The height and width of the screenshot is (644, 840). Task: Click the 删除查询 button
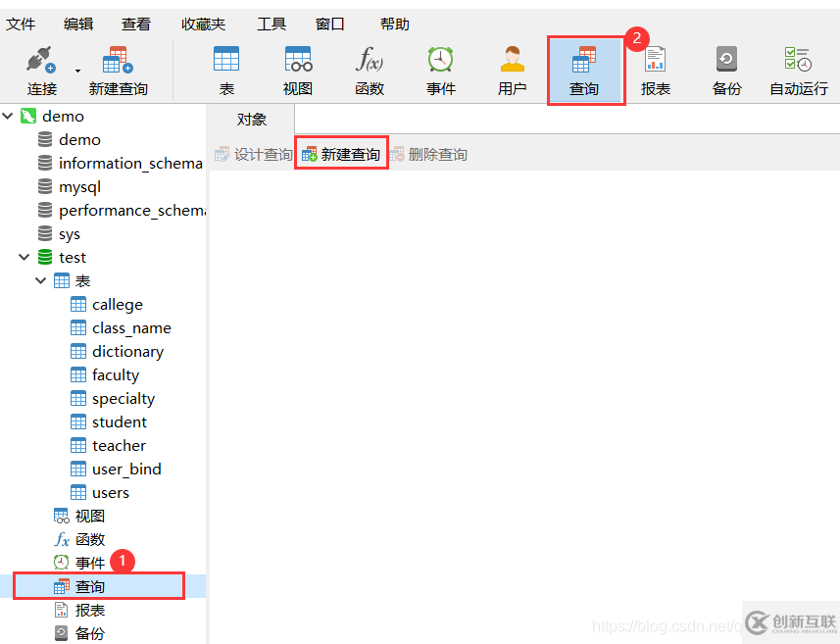click(x=429, y=155)
